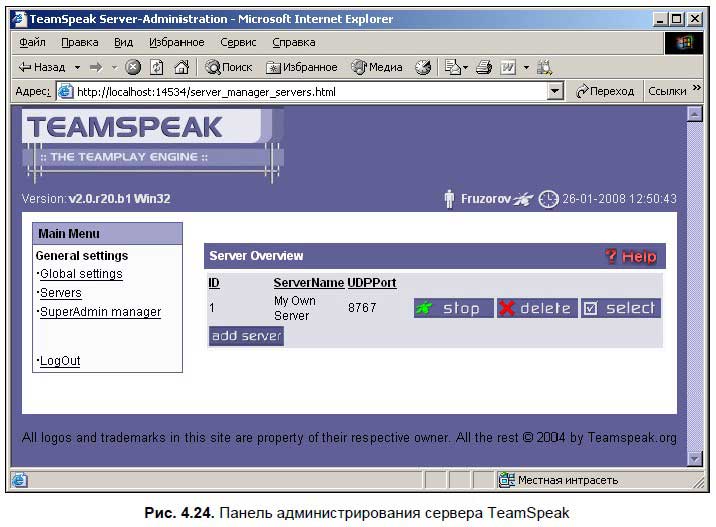Viewport: 716px width, 527px height.
Task: Click the Stop loading toolbar icon
Action: [x=135, y=67]
